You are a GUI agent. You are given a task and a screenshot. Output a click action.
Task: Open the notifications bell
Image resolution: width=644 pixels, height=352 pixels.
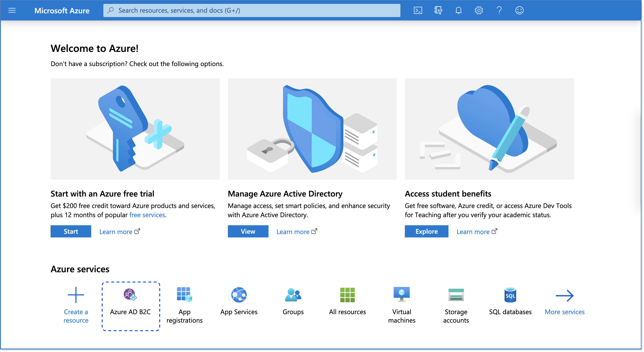(x=458, y=10)
